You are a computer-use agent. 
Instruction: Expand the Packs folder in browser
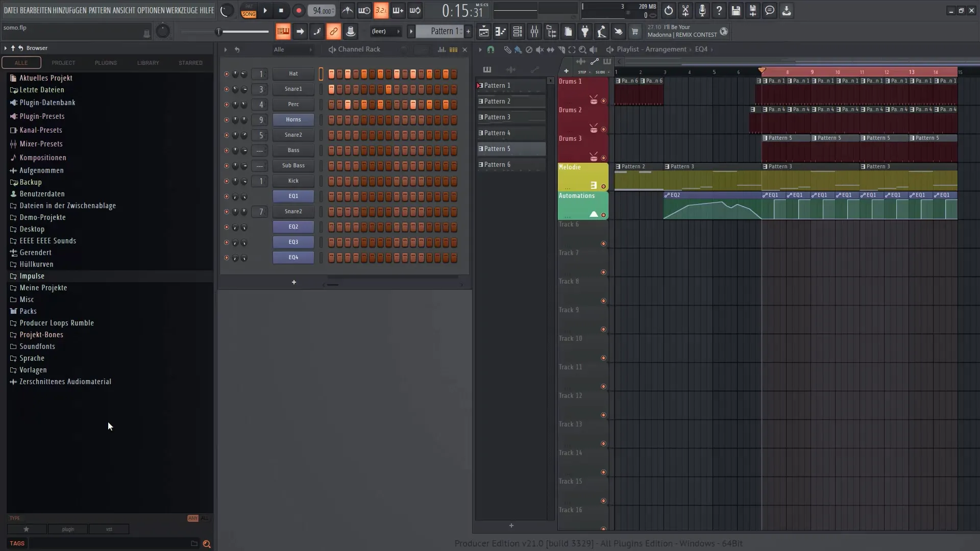point(28,311)
